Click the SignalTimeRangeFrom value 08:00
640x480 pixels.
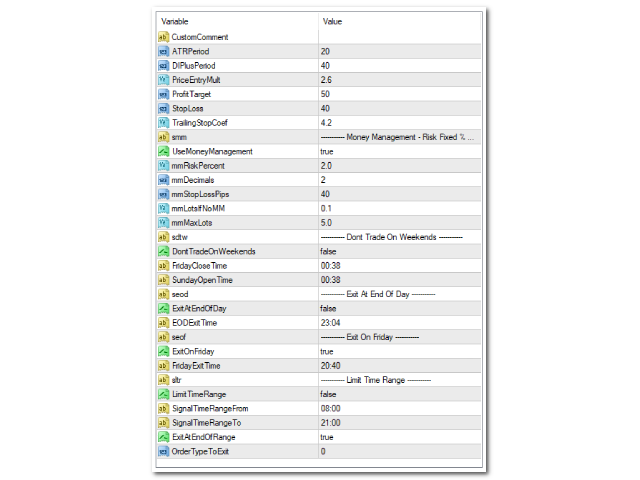330,409
